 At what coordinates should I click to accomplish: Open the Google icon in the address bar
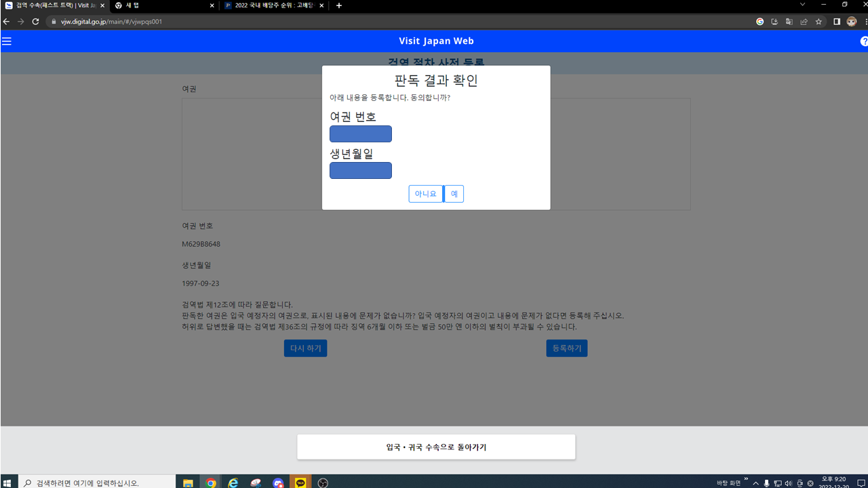click(x=760, y=22)
